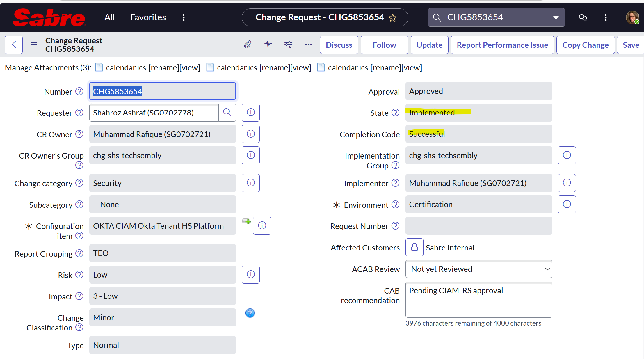Open the header overflow vertical dots menu
Image resolution: width=644 pixels, height=359 pixels.
pos(606,17)
